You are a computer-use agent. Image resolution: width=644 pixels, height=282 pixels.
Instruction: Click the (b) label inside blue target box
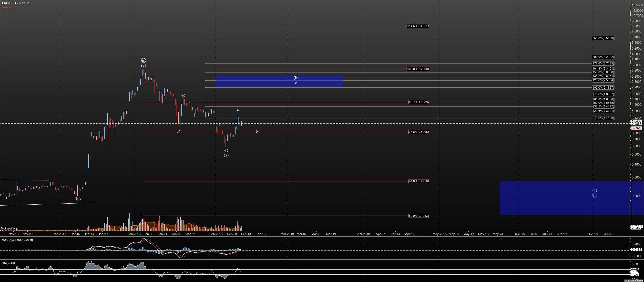pos(296,78)
